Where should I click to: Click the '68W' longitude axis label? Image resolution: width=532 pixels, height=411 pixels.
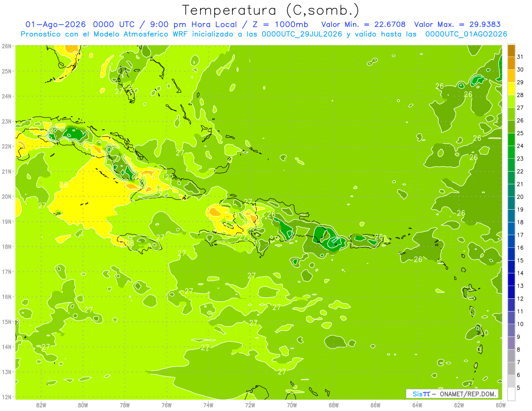[x=334, y=404]
